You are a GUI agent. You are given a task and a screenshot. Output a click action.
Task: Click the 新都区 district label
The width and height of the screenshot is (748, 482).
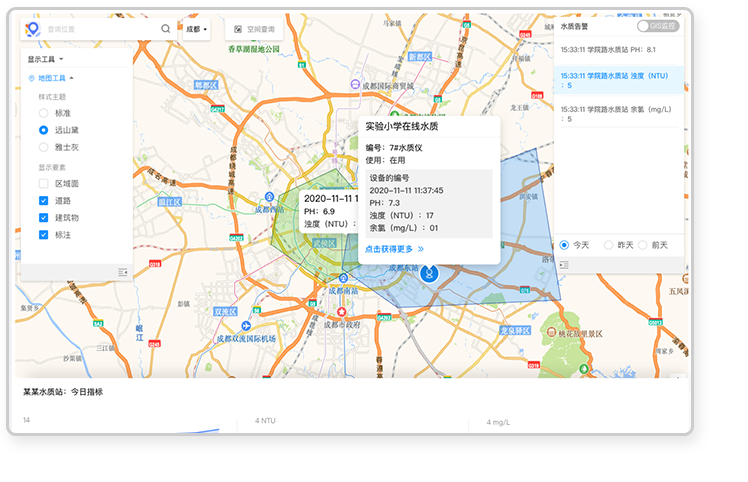tap(420, 57)
